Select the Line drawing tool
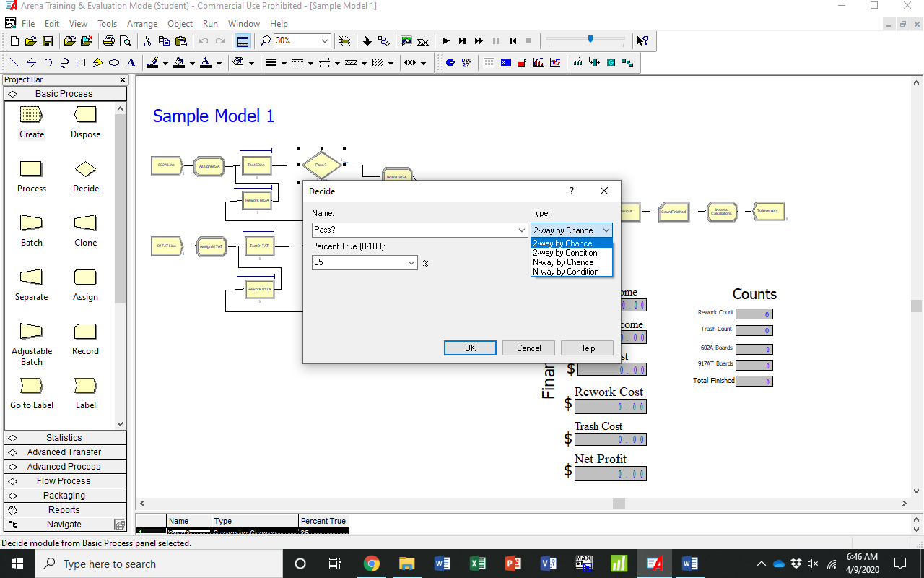The width and height of the screenshot is (924, 578). pos(14,63)
